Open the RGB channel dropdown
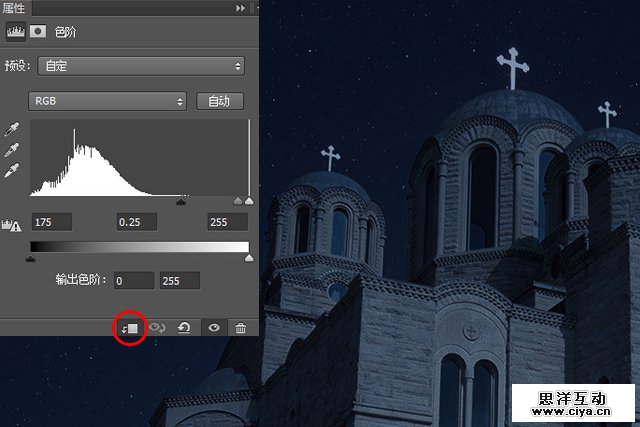 coord(108,101)
